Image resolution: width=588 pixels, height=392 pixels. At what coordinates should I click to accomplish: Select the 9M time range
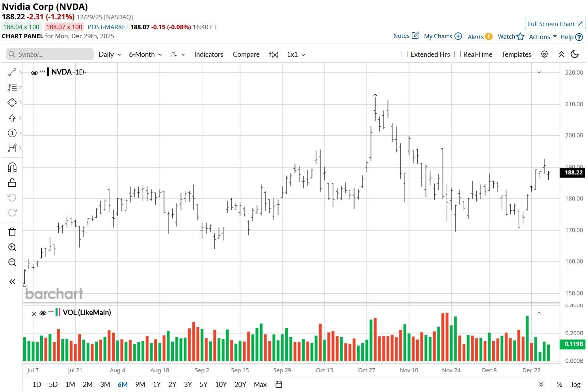point(140,385)
